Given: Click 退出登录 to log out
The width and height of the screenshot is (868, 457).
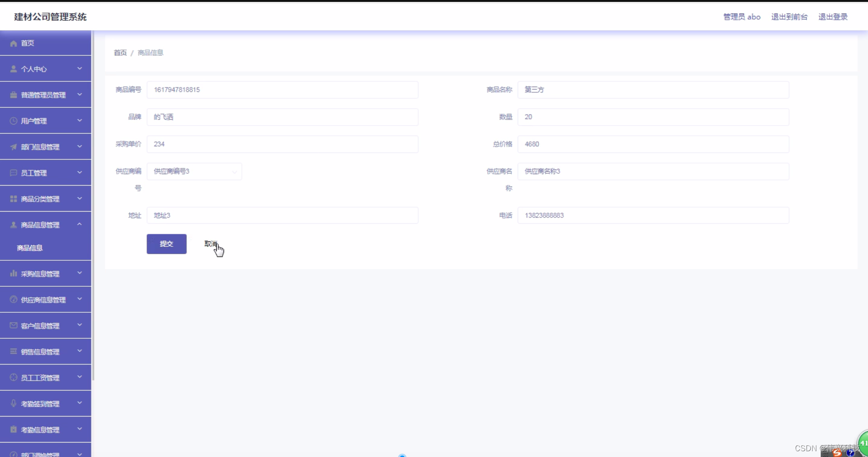Looking at the screenshot, I should pyautogui.click(x=833, y=17).
